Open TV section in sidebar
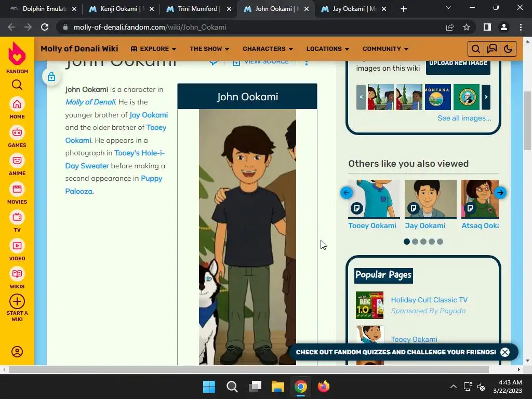The width and height of the screenshot is (532, 399). [x=17, y=221]
